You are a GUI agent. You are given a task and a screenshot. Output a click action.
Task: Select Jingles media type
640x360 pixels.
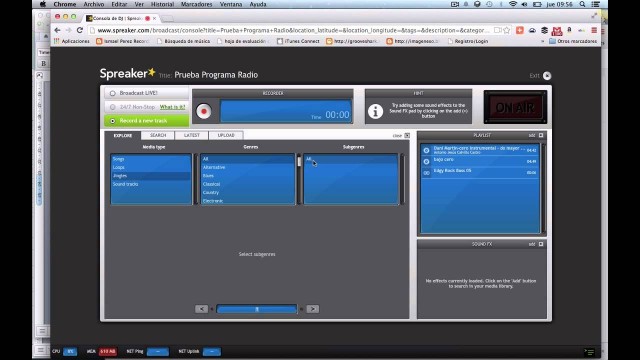tap(151, 176)
